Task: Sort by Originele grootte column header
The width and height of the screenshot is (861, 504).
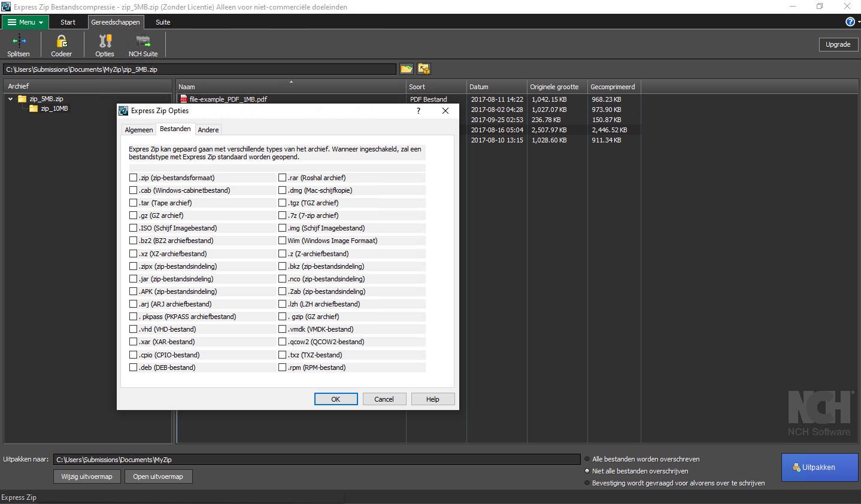Action: 557,87
